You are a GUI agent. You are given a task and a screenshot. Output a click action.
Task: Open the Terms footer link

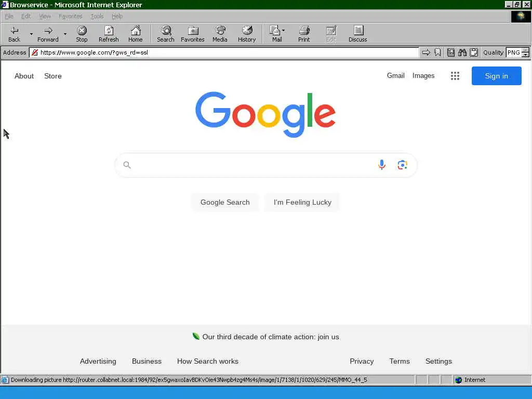(400, 362)
